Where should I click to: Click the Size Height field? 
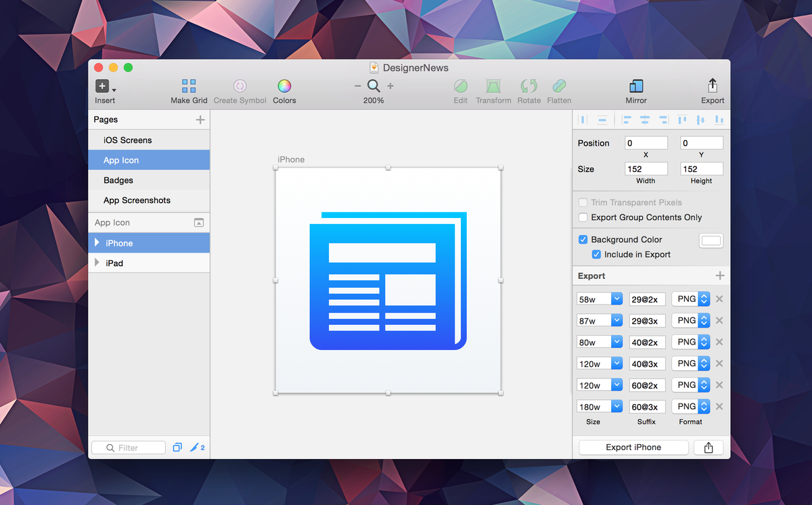pyautogui.click(x=702, y=169)
